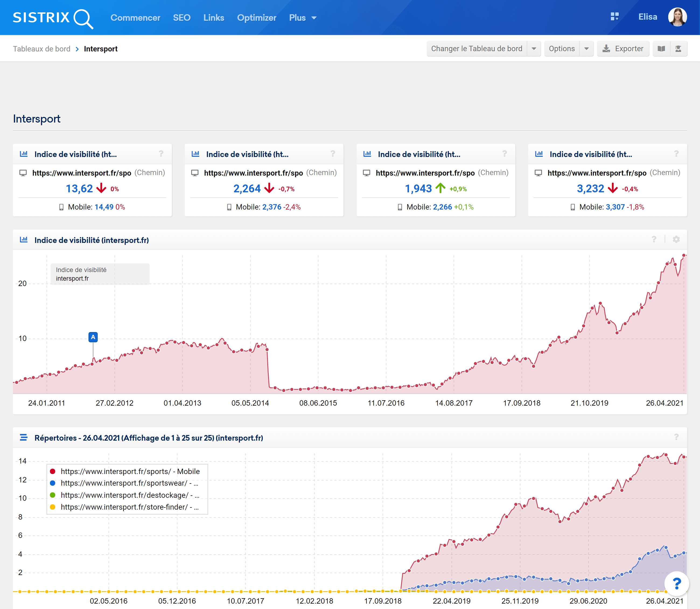Click the 05.05.2014 axis date label
Image resolution: width=700 pixels, height=609 pixels.
click(x=250, y=403)
